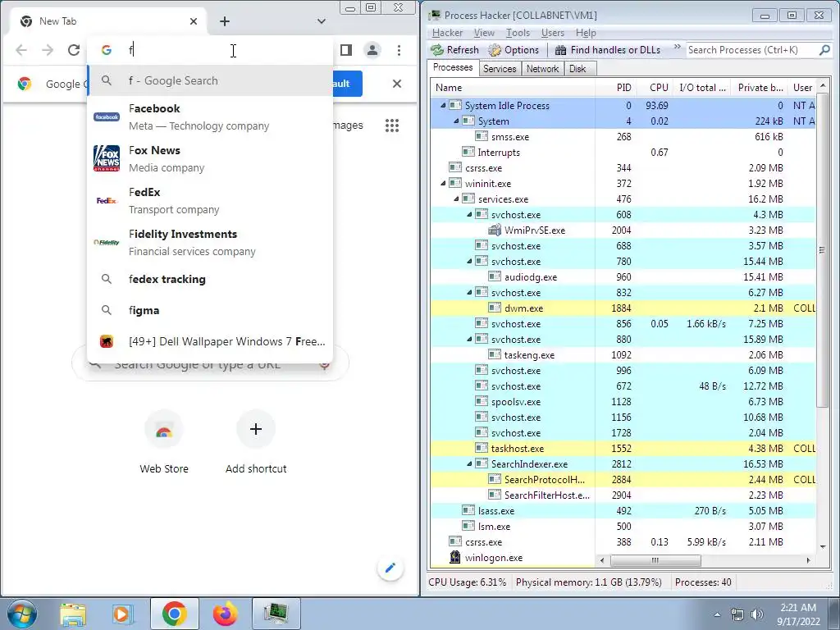
Task: Select Fidelity Investments suggestion
Action: 210,242
